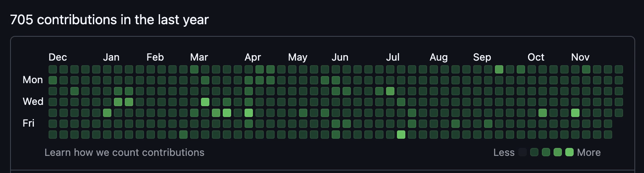Open 'Learn how we count contributions' link

click(124, 153)
